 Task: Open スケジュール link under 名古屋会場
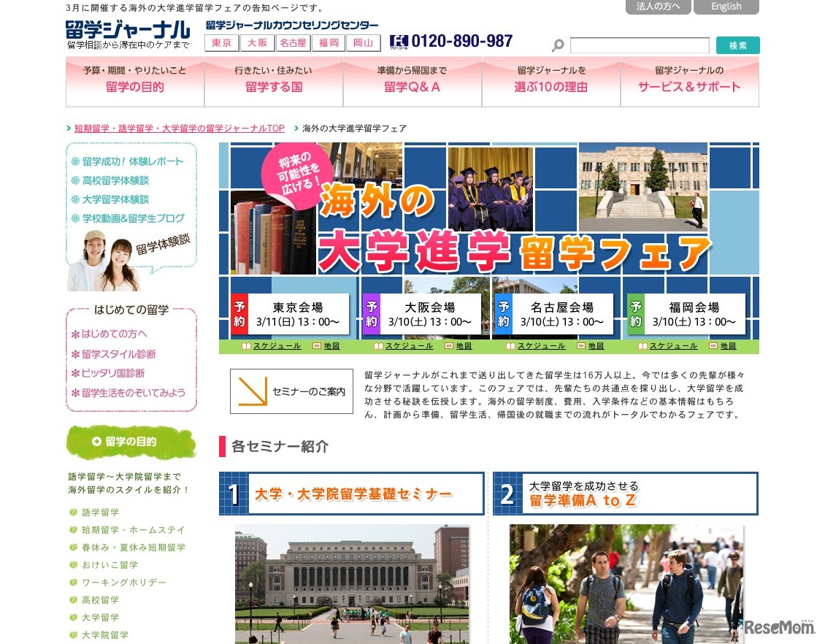[x=541, y=346]
